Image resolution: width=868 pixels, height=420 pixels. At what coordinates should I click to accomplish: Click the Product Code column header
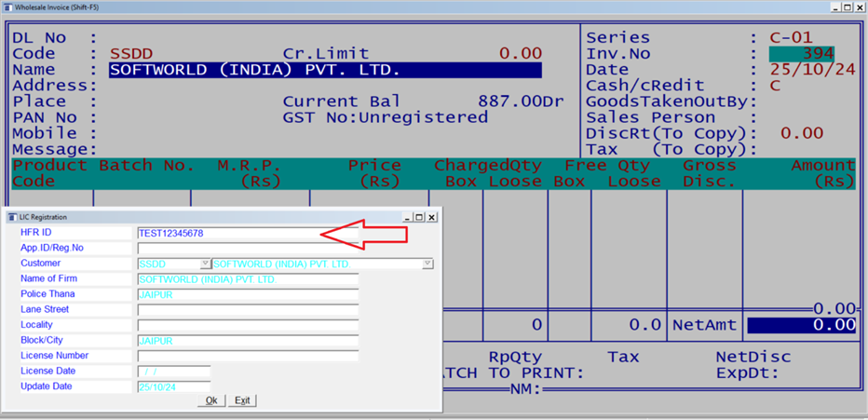coord(49,173)
